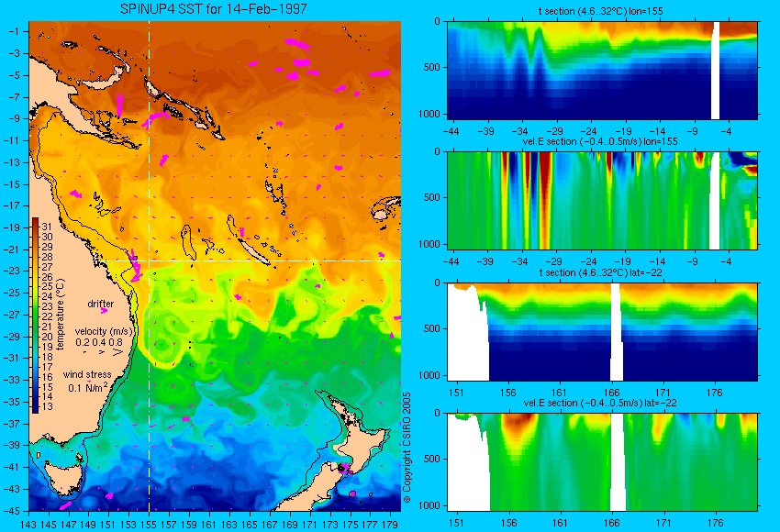Select the "t section (4.6..32°C) lon=155" heading
The image size is (780, 532).
[601, 11]
